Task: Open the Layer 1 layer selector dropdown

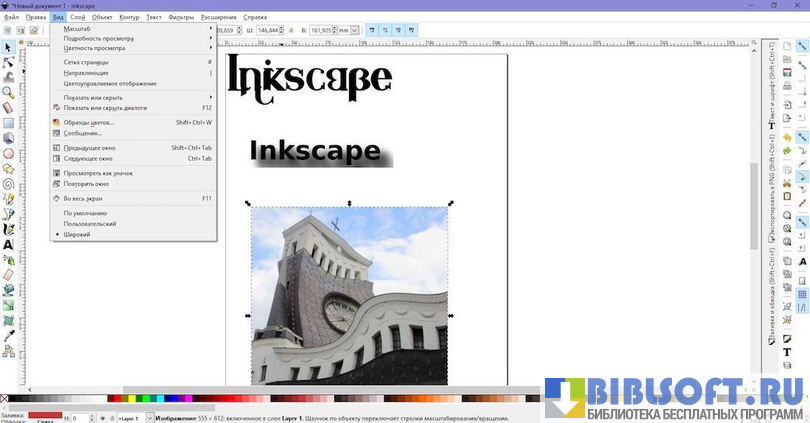Action: 130,418
